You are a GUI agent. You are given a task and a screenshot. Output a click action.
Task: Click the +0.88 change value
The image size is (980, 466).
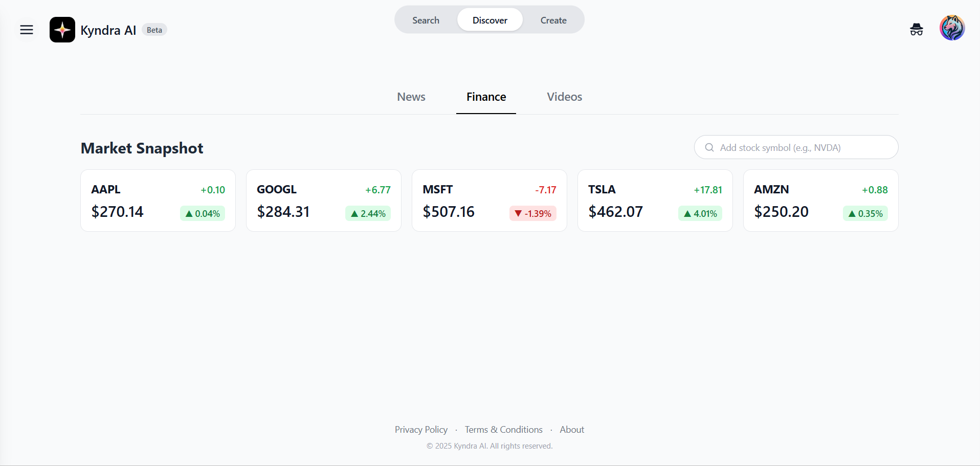pos(875,190)
